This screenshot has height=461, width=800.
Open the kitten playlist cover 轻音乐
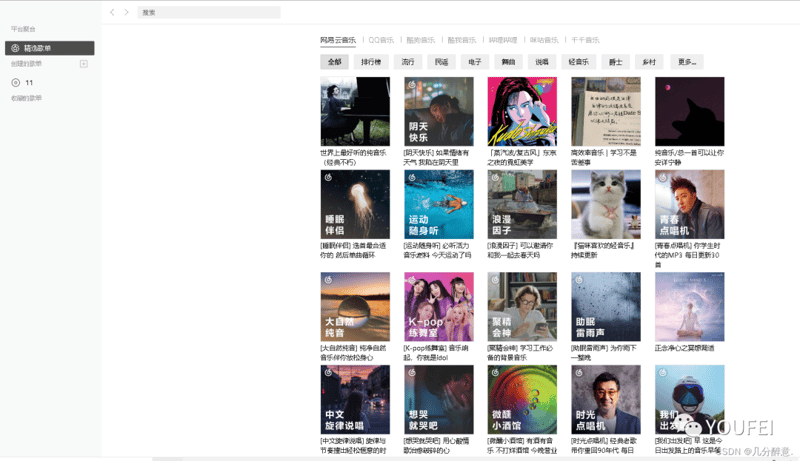click(606, 204)
